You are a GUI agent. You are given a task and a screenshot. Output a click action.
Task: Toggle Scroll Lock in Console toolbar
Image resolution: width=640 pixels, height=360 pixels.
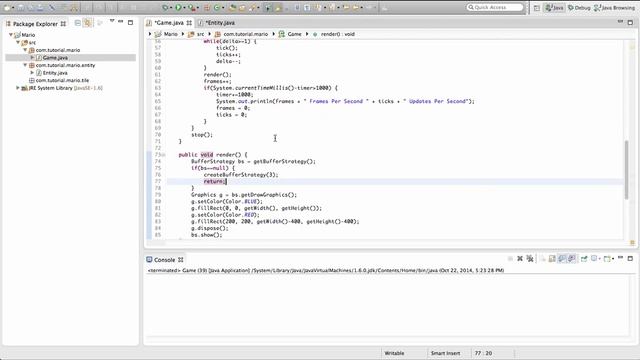[x=552, y=259]
